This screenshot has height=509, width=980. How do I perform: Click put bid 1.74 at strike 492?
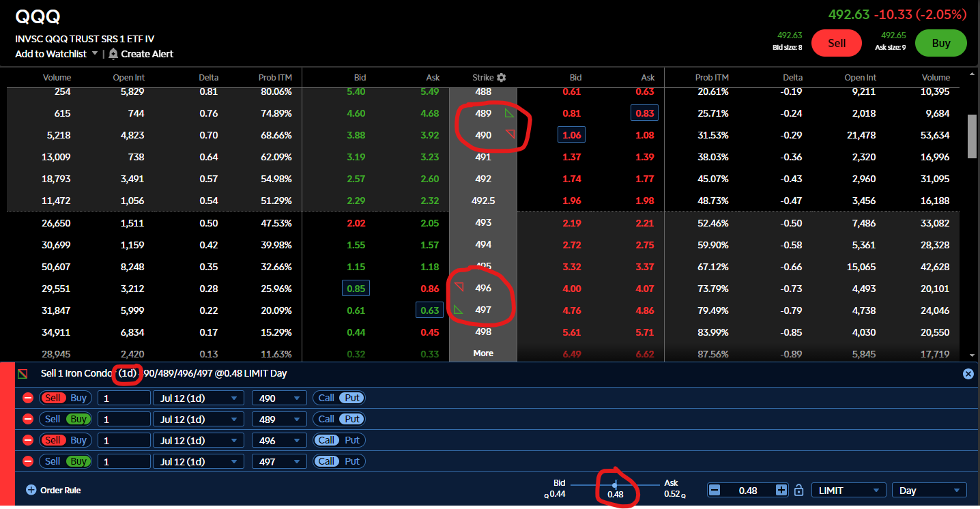(x=571, y=179)
